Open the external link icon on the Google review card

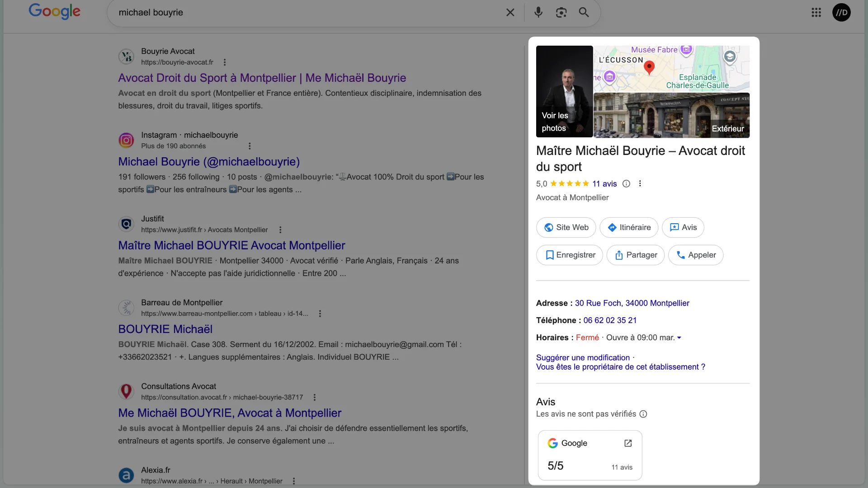tap(628, 443)
